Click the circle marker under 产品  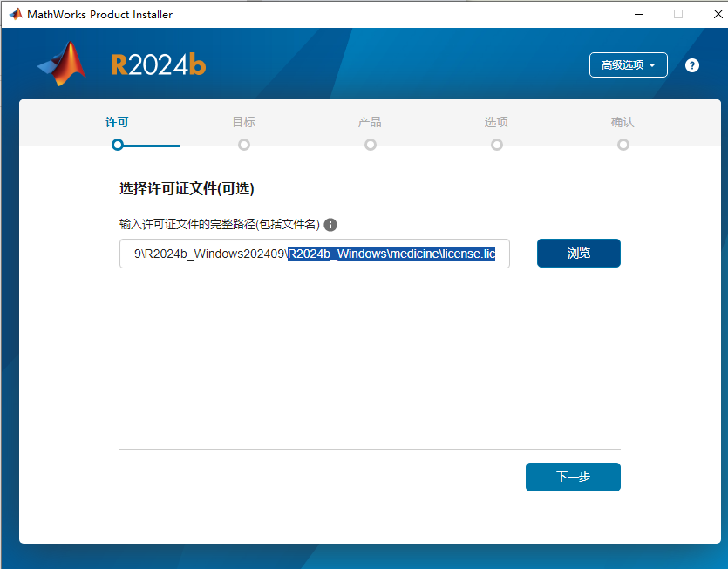[x=371, y=145]
